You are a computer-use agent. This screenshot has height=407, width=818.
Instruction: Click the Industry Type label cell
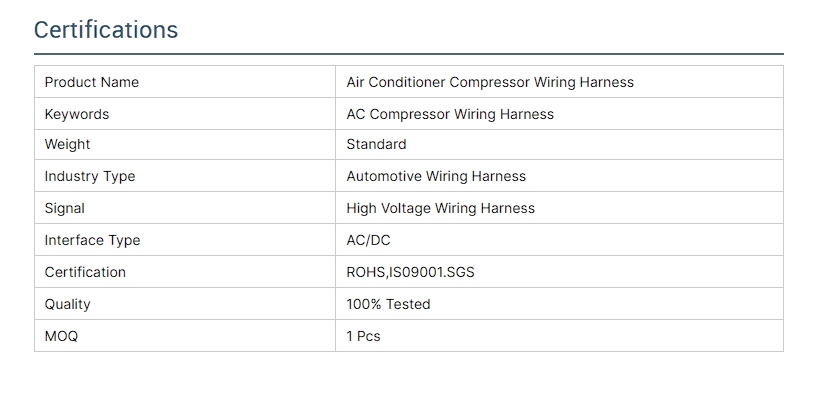[90, 176]
